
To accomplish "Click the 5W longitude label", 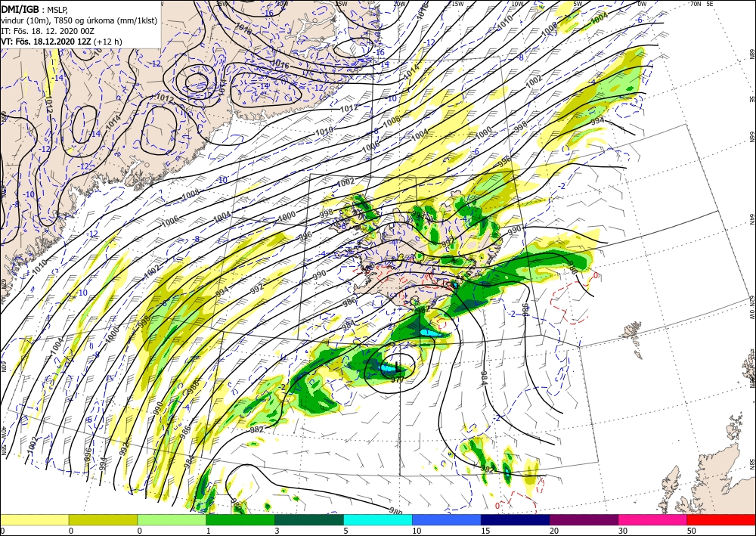I will click(579, 3).
